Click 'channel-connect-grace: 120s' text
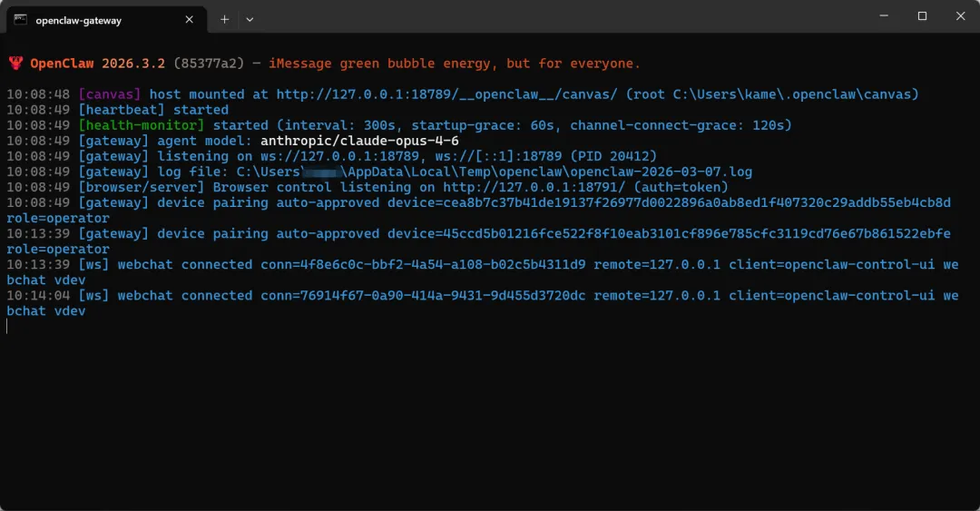 (677, 125)
